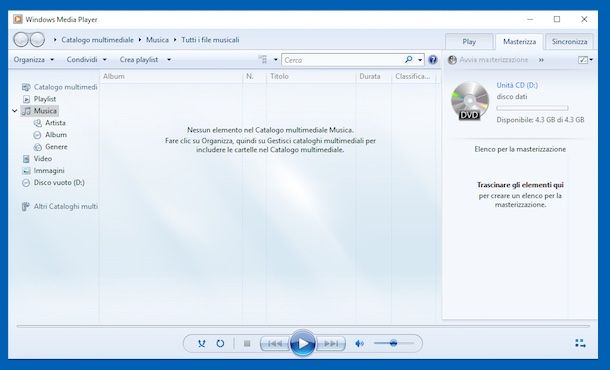Click the seek progress bar
610x370 pixels.
pyautogui.click(x=303, y=326)
